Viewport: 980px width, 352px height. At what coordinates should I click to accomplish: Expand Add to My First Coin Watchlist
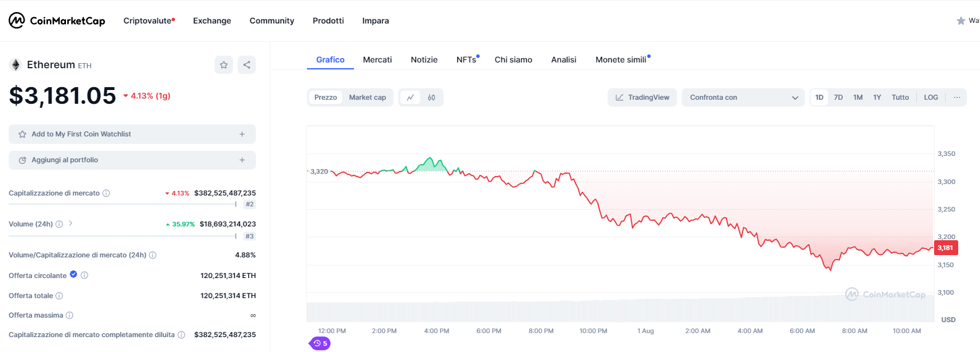tap(132, 134)
